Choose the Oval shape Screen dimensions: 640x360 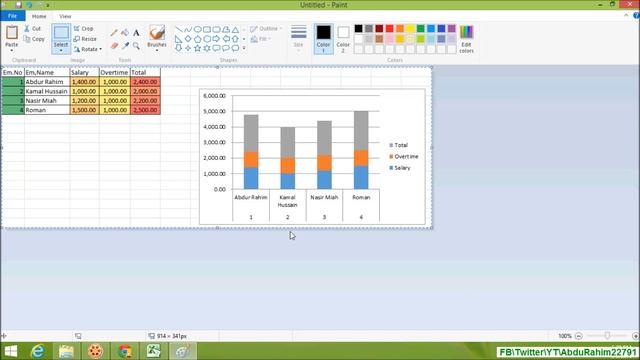pyautogui.click(x=198, y=30)
